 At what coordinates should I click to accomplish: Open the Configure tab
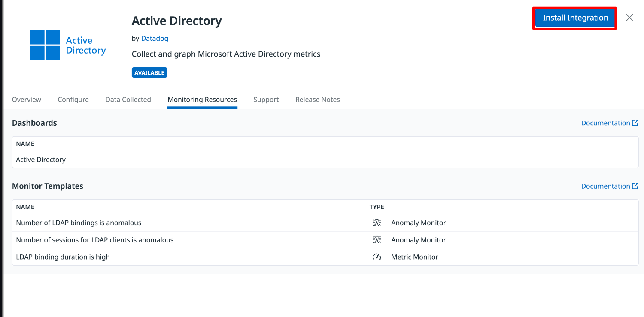[73, 100]
